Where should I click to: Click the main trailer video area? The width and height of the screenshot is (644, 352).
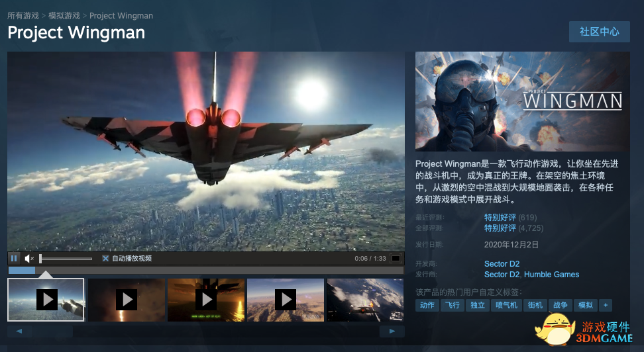pyautogui.click(x=206, y=152)
